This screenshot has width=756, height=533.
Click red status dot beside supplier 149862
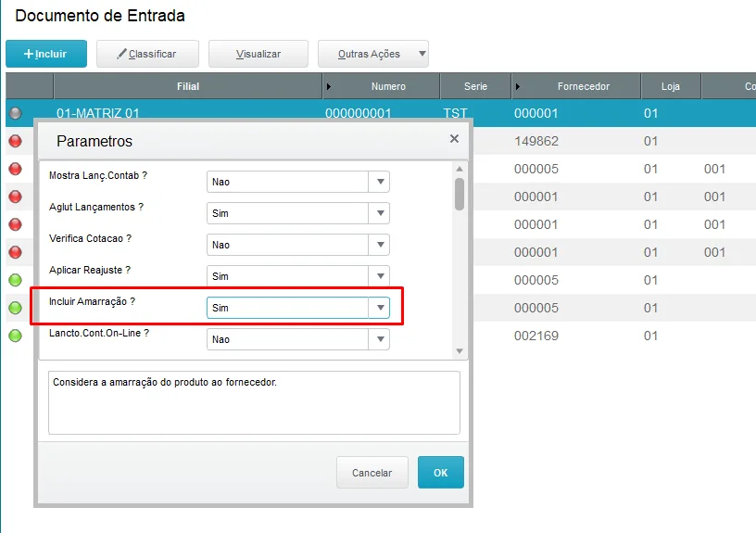(x=16, y=141)
